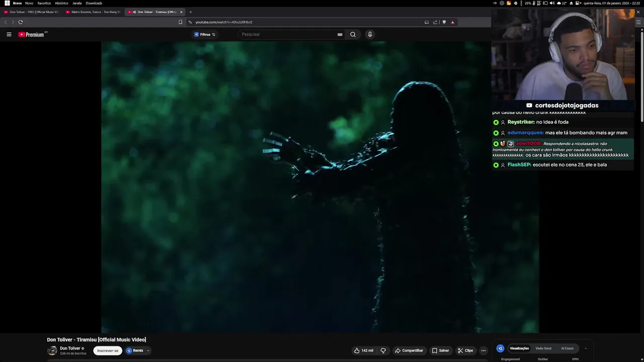Open the Downloads menu

94,3
